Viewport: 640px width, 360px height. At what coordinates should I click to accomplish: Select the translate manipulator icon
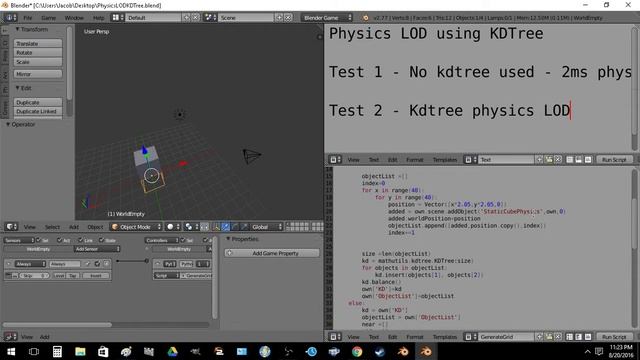click(x=226, y=227)
